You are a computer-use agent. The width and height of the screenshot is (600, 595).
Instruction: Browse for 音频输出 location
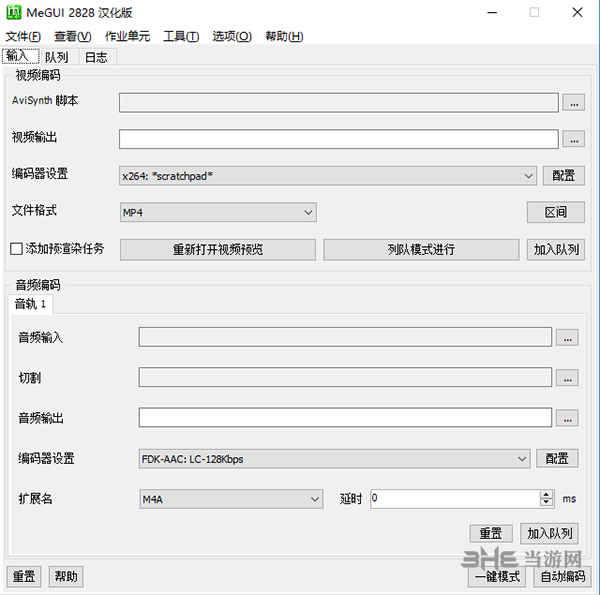click(567, 418)
